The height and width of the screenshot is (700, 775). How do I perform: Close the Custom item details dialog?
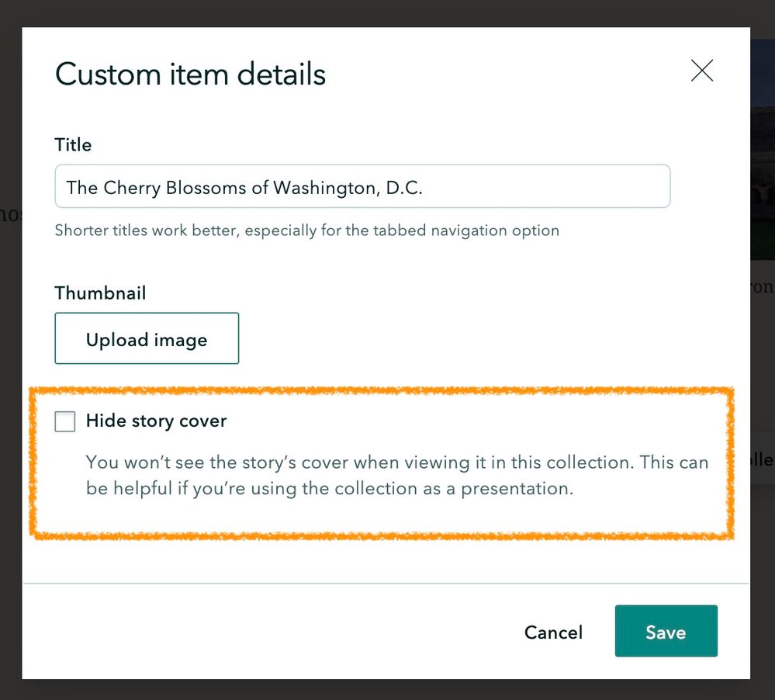tap(701, 71)
